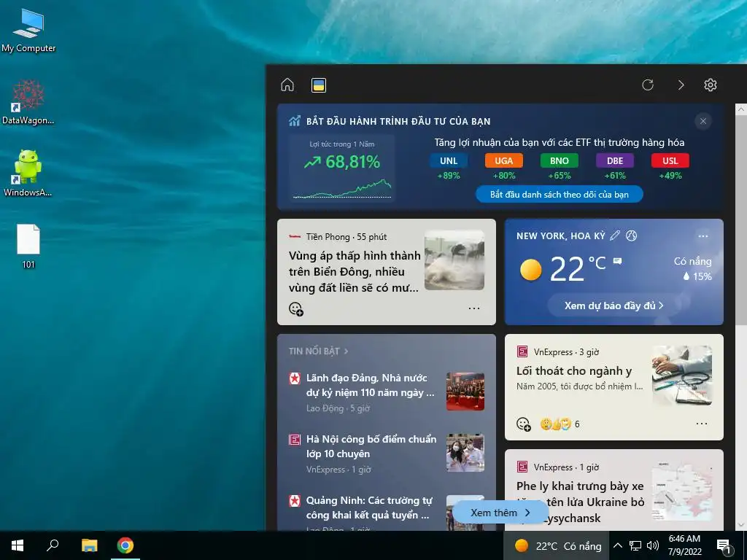Viewport: 747px width, 560px height.
Task: Open taskbar search magnifier
Action: point(53,545)
